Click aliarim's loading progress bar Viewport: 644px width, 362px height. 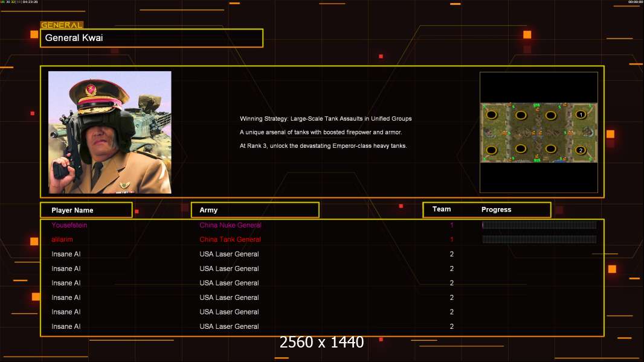pos(539,240)
